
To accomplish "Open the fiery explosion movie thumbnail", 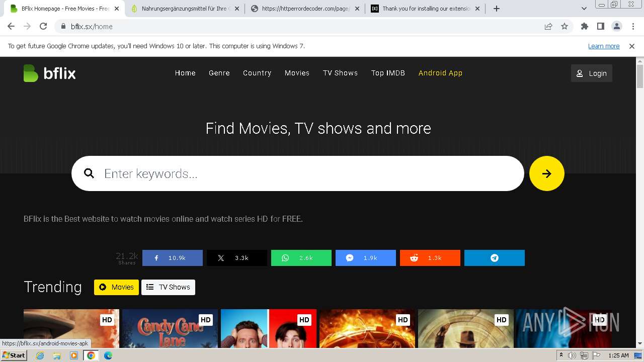I will (x=367, y=328).
